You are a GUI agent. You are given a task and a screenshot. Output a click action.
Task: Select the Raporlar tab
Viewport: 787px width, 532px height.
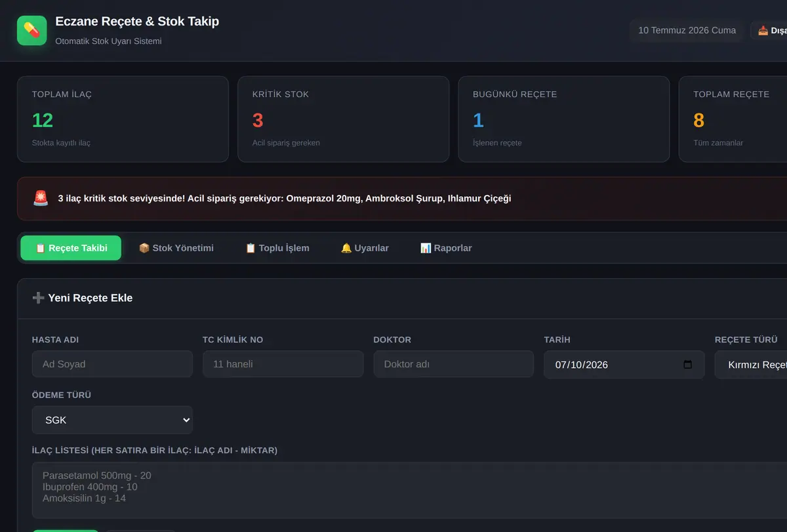point(446,248)
